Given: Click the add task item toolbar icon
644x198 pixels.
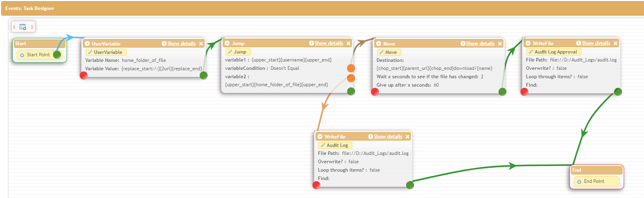Looking at the screenshot, I should tap(23, 27).
